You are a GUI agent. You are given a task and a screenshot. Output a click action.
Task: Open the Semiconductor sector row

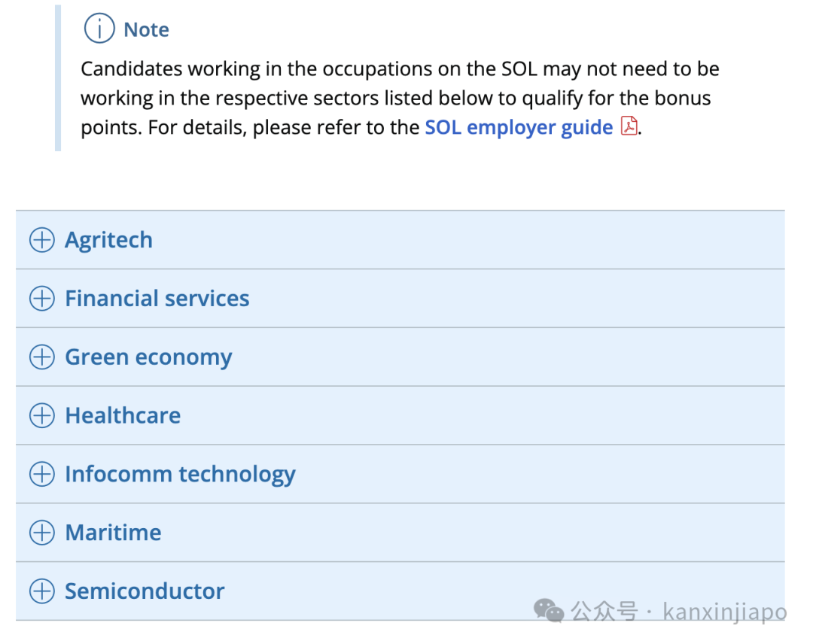pos(400,591)
